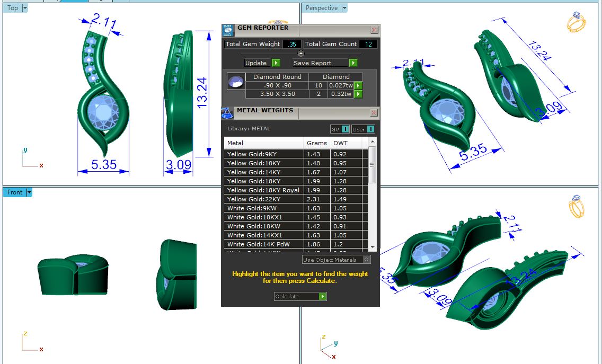
Task: Click the Metal Weights scale icon
Action: coord(227,113)
